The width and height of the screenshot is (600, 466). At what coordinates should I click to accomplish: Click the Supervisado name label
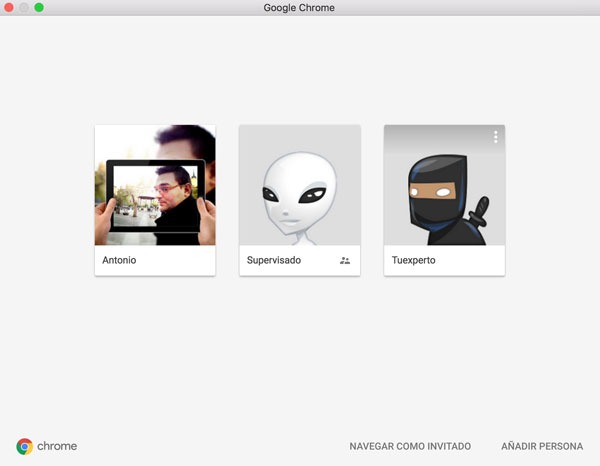coord(274,260)
